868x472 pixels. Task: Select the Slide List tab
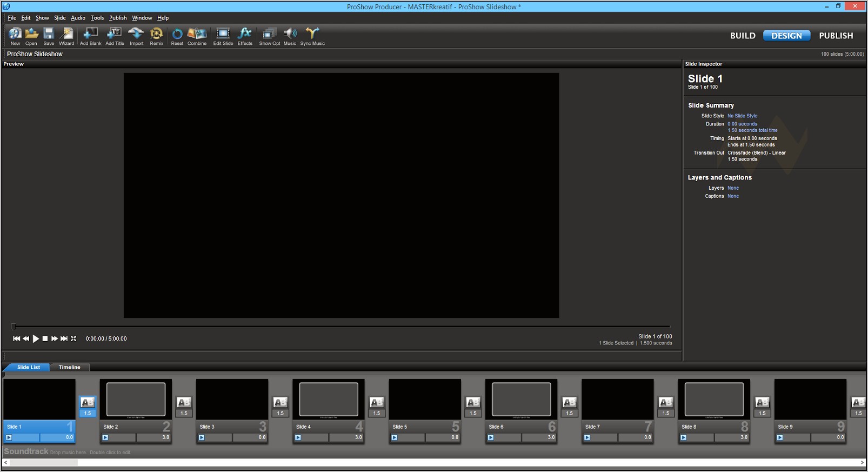pyautogui.click(x=27, y=367)
